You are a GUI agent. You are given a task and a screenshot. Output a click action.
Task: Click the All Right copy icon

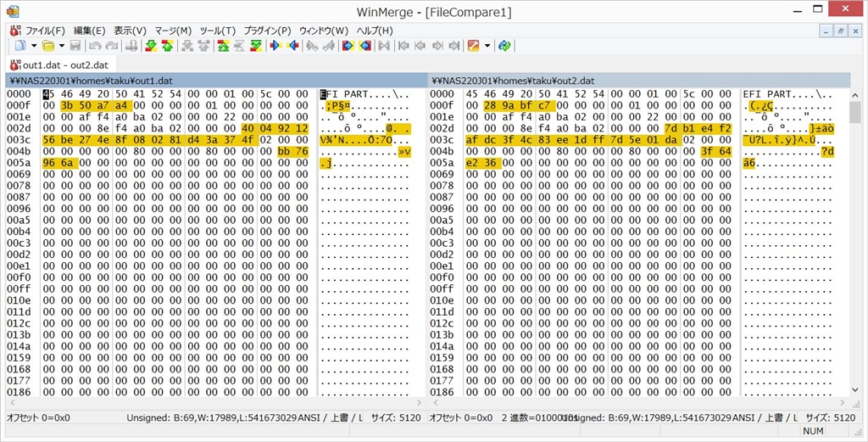point(348,46)
